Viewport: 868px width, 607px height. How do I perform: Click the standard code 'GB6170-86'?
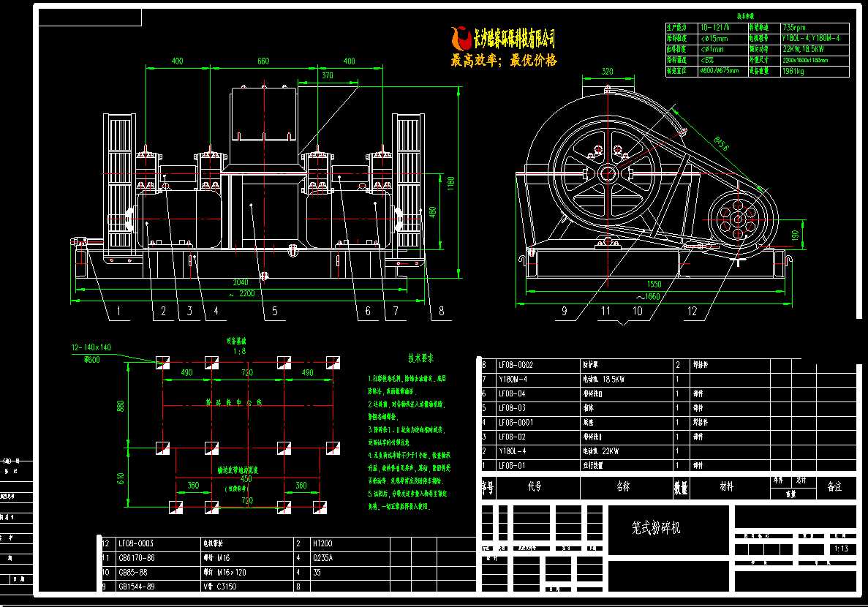click(x=136, y=558)
